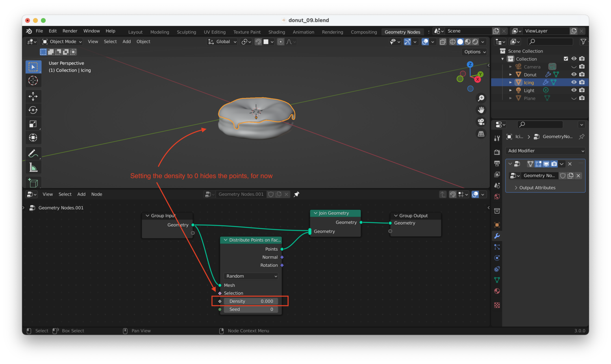
Task: Click the 3D Cursor tool
Action: pos(33,81)
